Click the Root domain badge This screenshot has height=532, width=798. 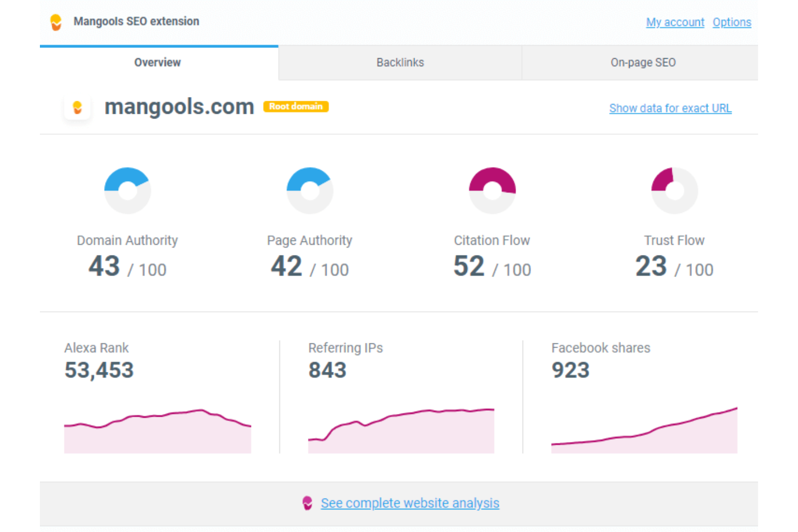[x=295, y=106]
